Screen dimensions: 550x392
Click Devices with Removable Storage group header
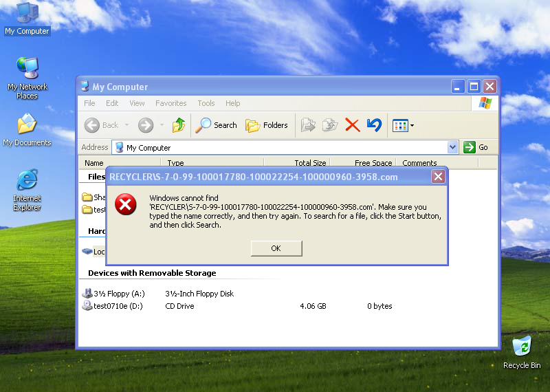pyautogui.click(x=152, y=273)
